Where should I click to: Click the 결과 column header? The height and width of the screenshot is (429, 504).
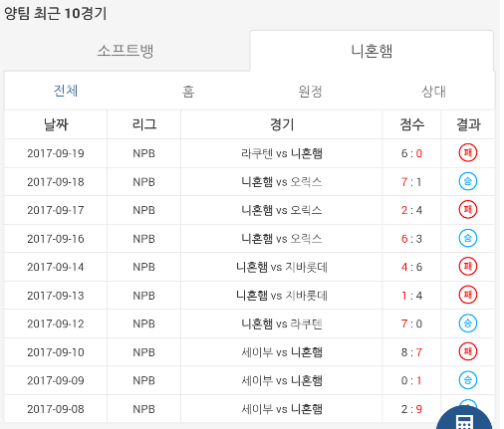468,124
